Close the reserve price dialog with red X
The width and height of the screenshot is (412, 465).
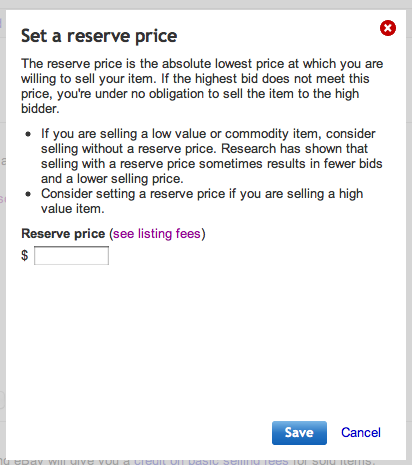[388, 28]
